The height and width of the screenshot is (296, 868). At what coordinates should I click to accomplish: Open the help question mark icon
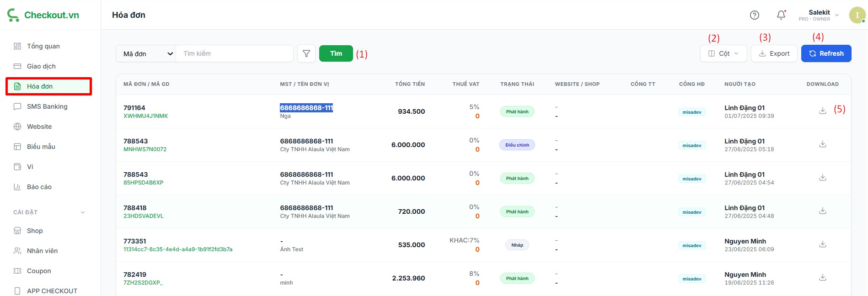click(755, 15)
